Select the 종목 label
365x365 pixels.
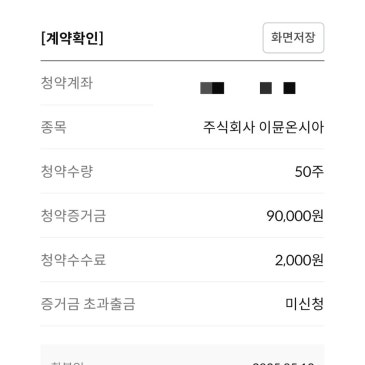(x=53, y=127)
